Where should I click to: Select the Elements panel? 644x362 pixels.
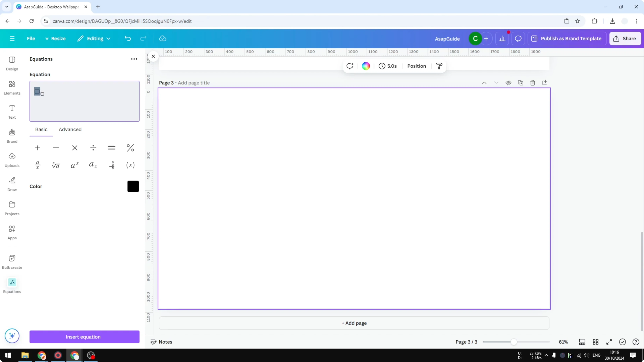[12, 87]
